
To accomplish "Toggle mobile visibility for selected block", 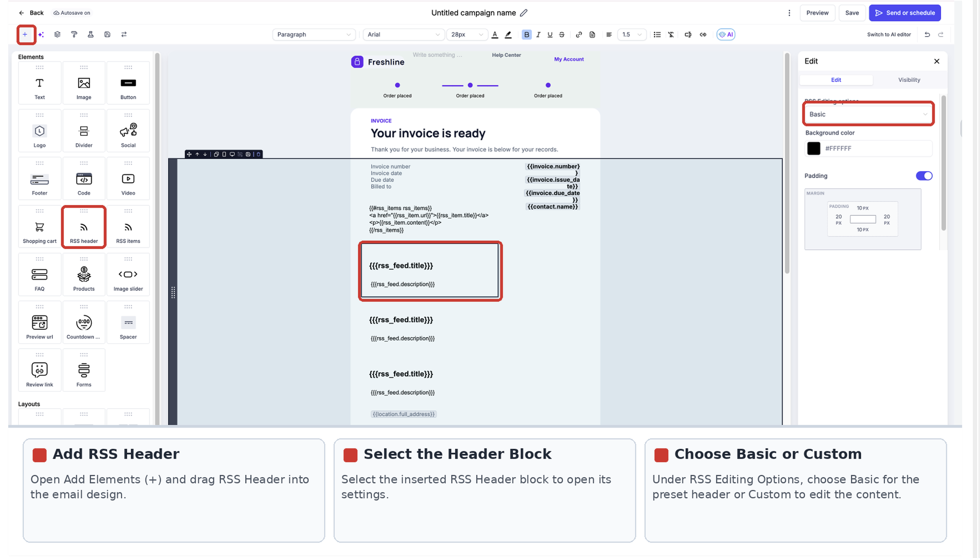I will point(224,155).
